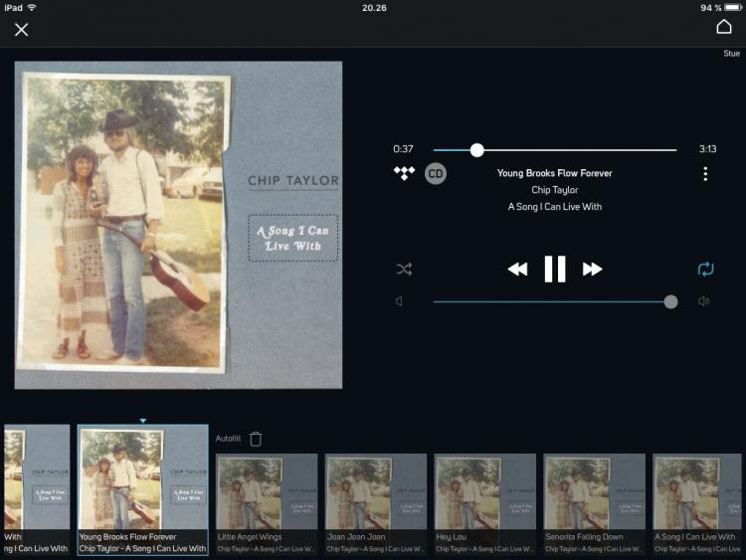Viewport: 746px width, 560px height.
Task: Tap the home icon
Action: (724, 27)
